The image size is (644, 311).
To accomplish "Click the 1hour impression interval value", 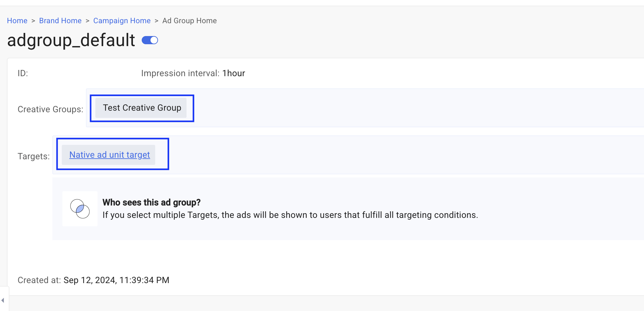I will (x=234, y=73).
